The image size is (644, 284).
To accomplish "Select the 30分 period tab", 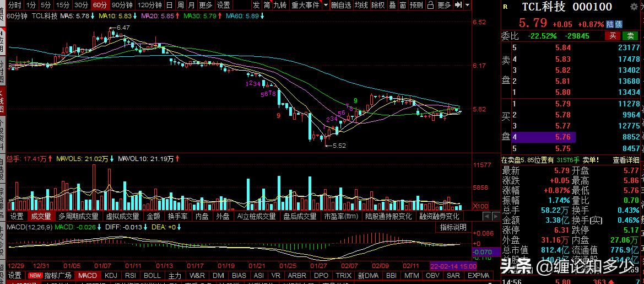I will [82, 6].
